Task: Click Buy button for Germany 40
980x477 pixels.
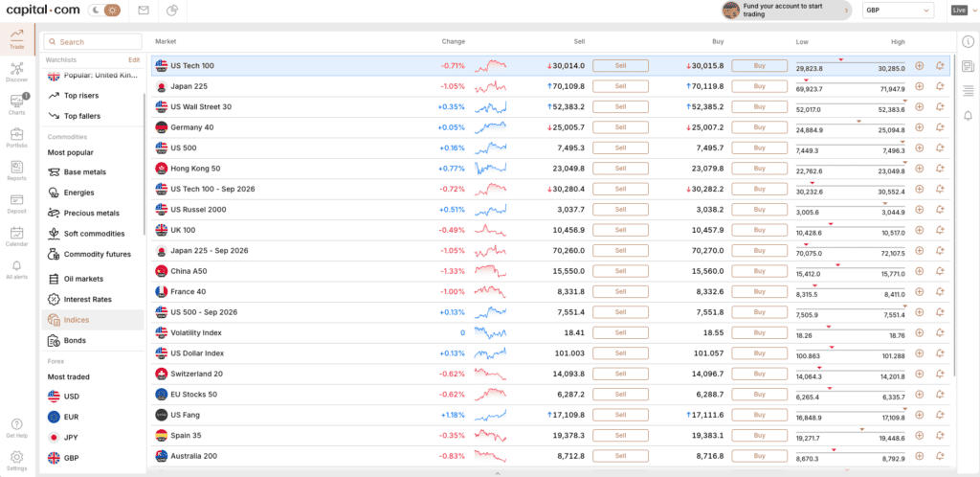Action: (x=759, y=127)
